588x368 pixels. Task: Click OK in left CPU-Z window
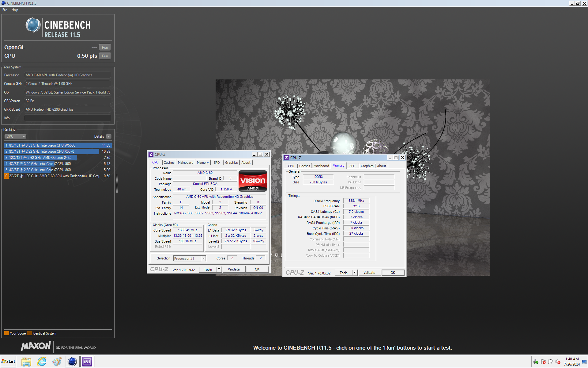pos(257,269)
